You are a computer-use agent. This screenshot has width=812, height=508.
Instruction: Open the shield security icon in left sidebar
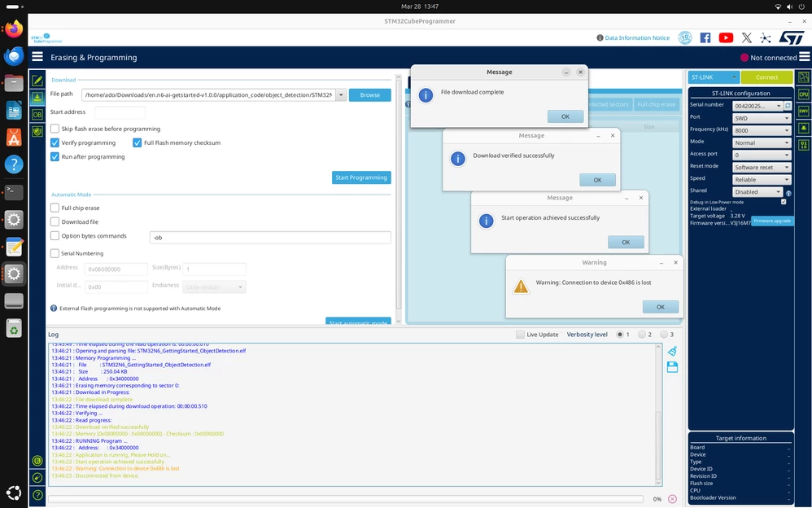[37, 131]
